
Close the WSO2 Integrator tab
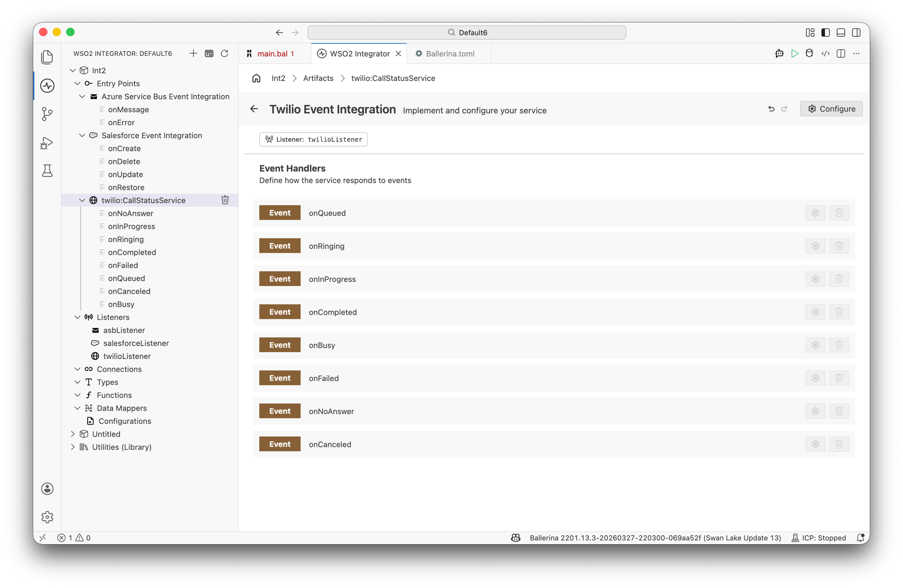[399, 53]
